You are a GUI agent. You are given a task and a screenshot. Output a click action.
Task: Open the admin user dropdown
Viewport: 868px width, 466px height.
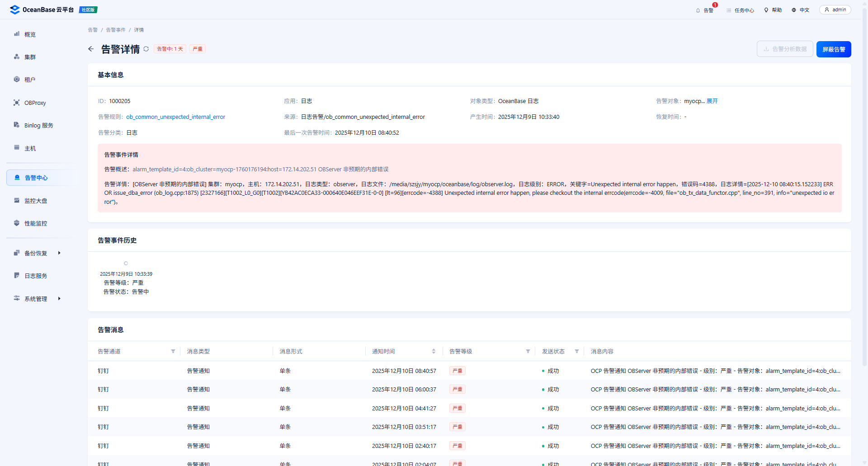tap(835, 10)
